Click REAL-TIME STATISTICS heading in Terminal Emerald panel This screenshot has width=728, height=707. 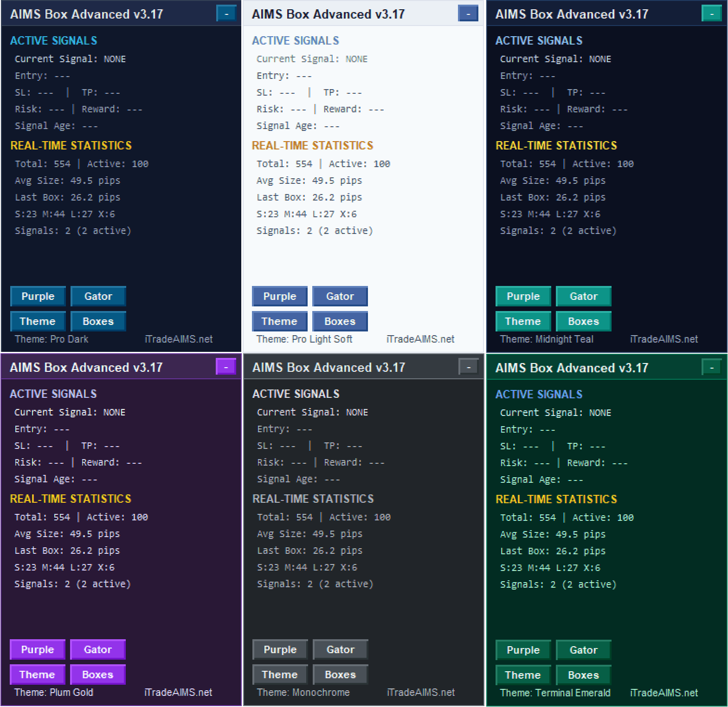556,499
